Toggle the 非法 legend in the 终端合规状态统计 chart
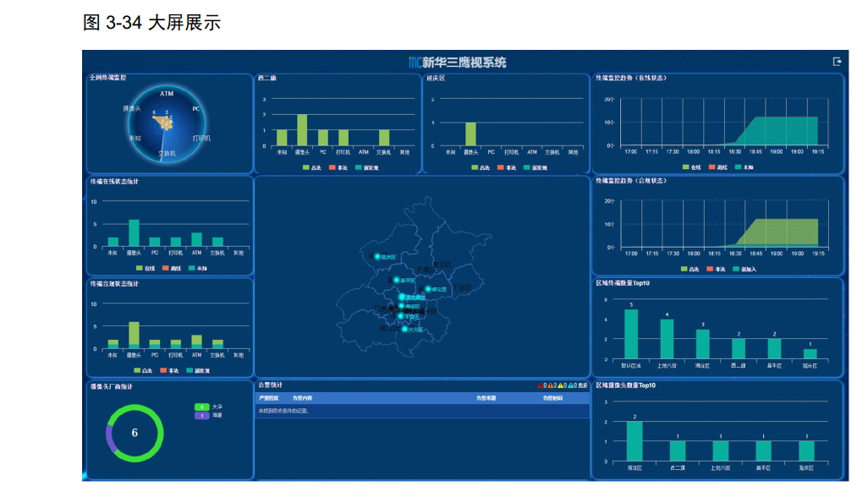Viewport: 868px width, 497px height. point(169,370)
